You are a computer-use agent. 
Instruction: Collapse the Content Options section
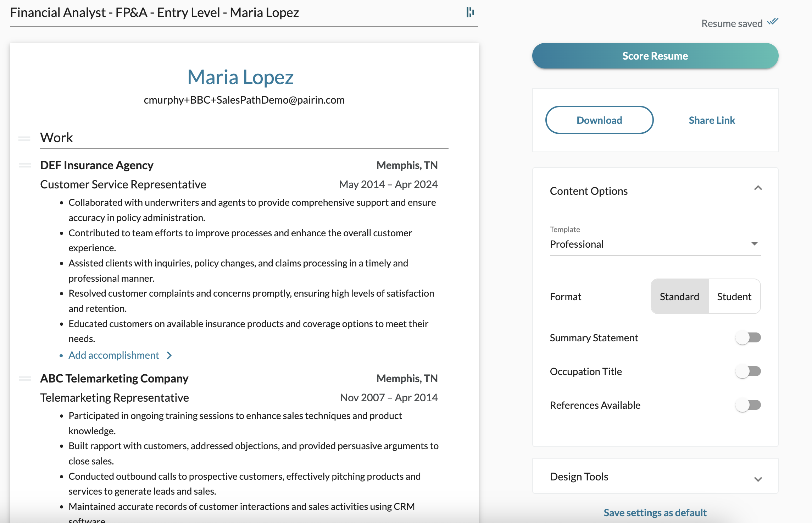coord(758,188)
